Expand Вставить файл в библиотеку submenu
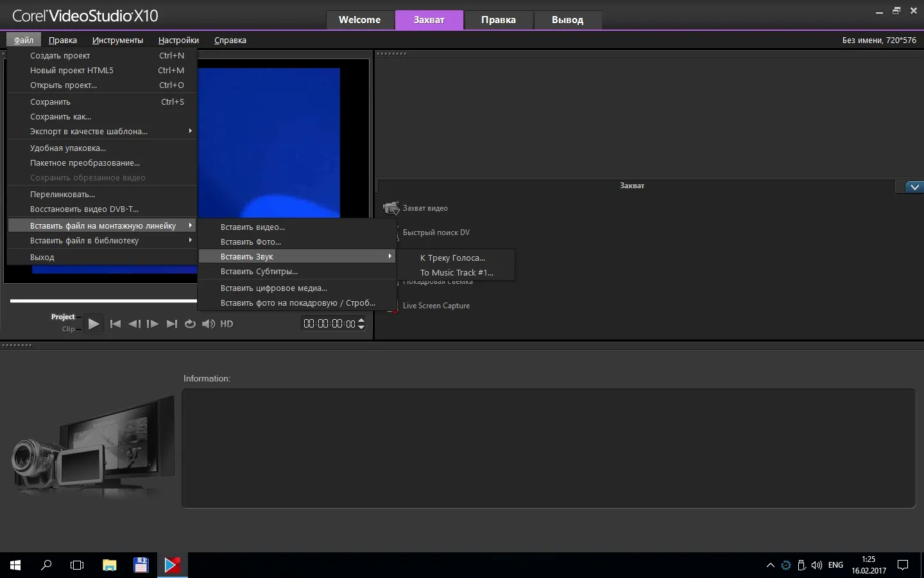 (102, 240)
